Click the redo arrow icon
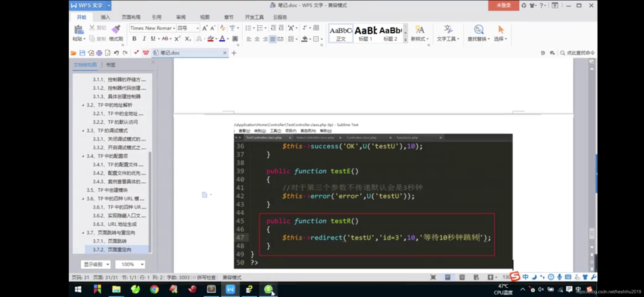 (125, 53)
